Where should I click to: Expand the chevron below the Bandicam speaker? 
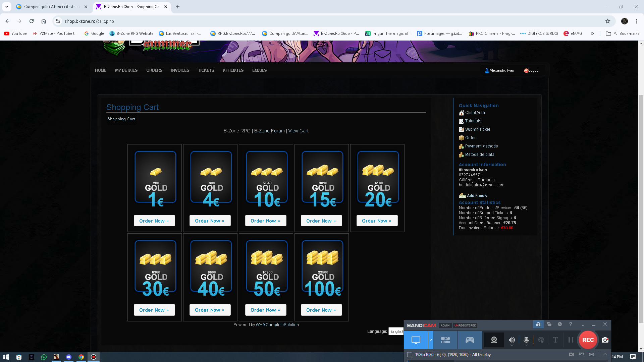[512, 346]
